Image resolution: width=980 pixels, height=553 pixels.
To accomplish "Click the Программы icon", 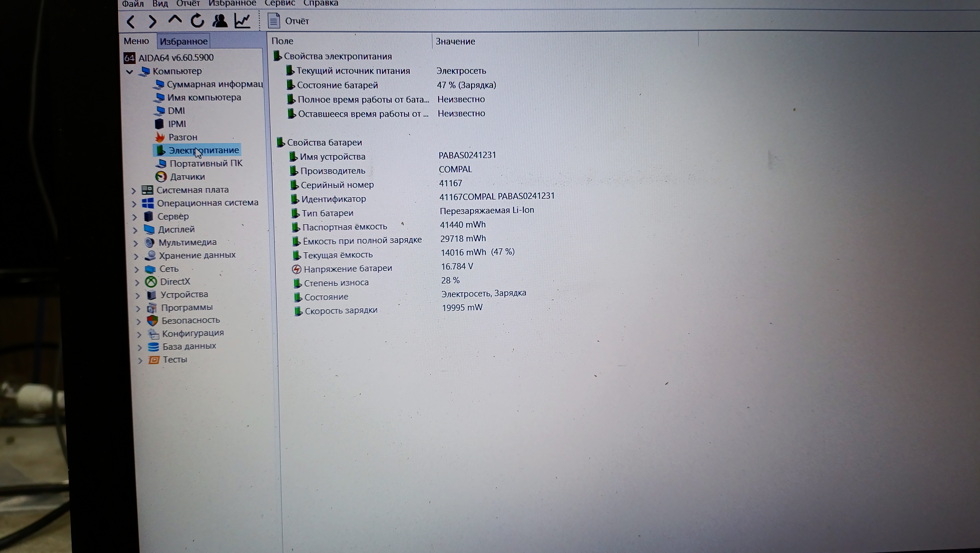I will [152, 308].
